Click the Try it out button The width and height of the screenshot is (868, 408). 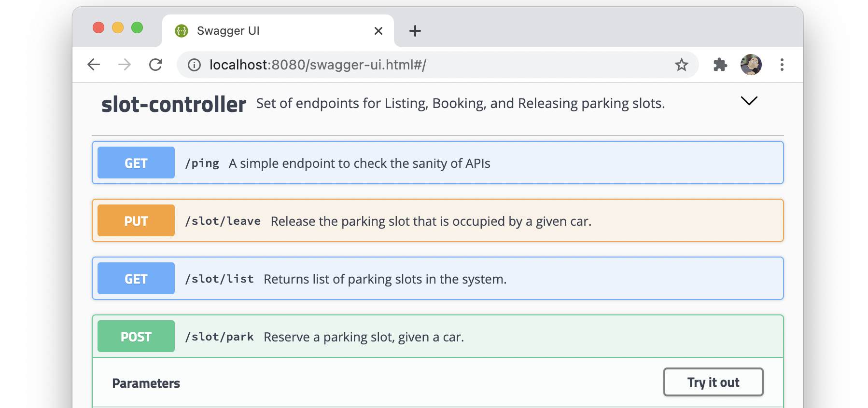point(713,382)
